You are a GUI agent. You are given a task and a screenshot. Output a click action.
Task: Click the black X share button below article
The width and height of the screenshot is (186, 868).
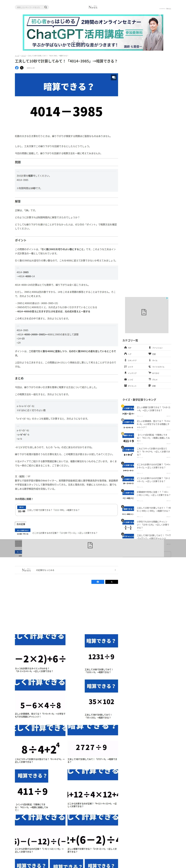point(112,582)
